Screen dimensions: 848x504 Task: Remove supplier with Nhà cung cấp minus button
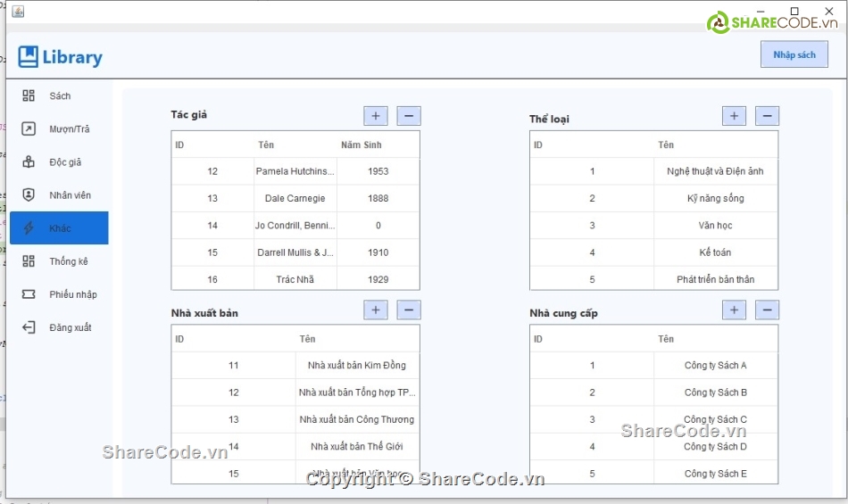pos(767,310)
